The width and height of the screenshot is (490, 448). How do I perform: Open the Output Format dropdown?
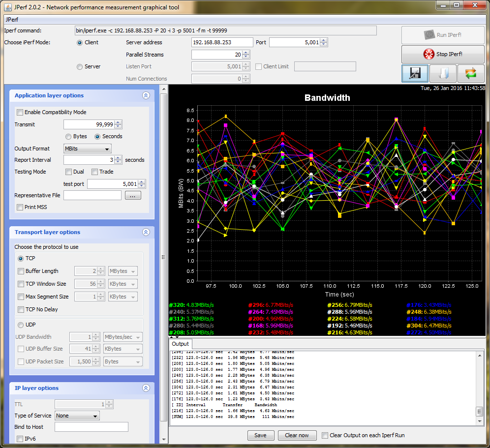tap(88, 149)
